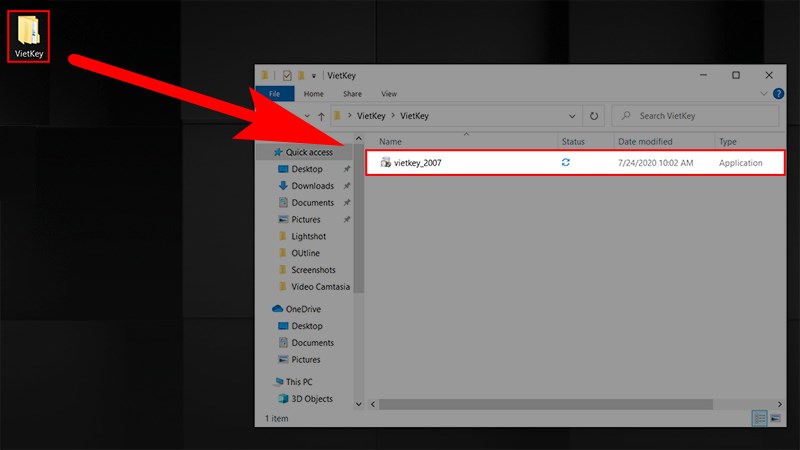Open the OUtline folder
The image size is (800, 450).
(x=305, y=253)
